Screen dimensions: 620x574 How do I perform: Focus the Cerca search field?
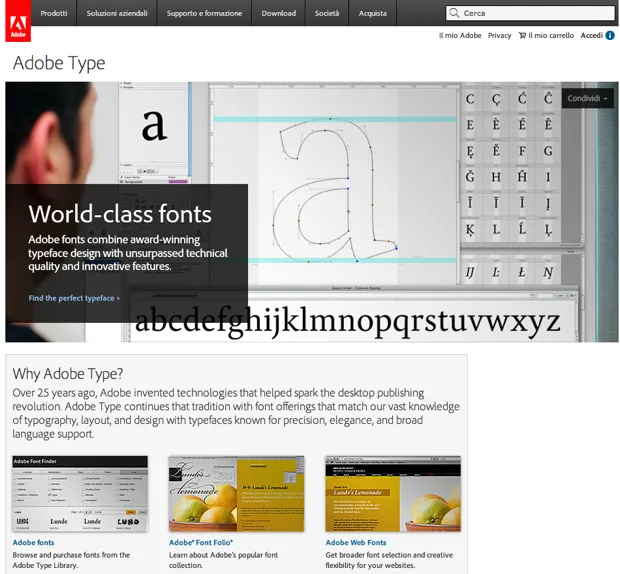pos(530,13)
